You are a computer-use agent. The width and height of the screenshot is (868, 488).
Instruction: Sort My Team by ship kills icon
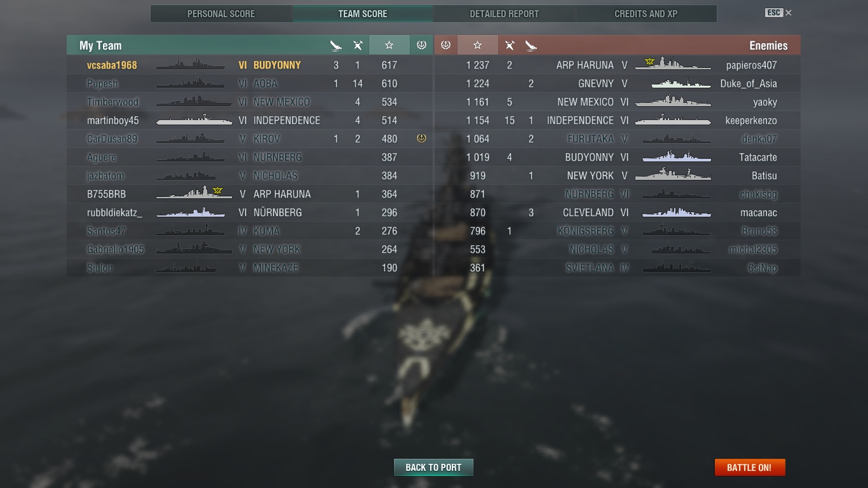(336, 45)
